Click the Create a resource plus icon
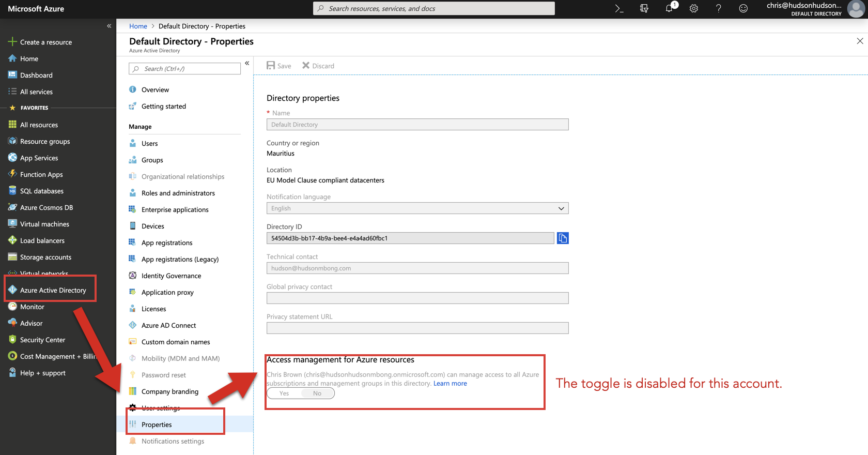The image size is (868, 455). pyautogui.click(x=12, y=42)
